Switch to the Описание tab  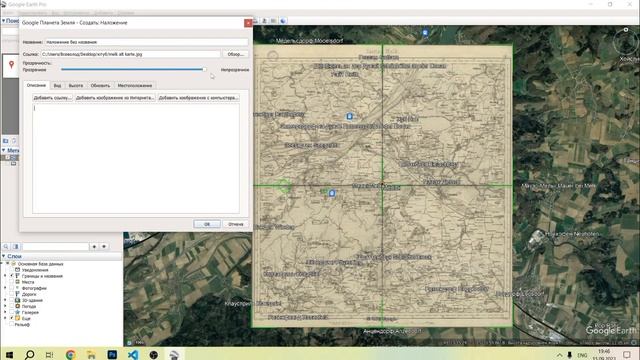click(36, 85)
